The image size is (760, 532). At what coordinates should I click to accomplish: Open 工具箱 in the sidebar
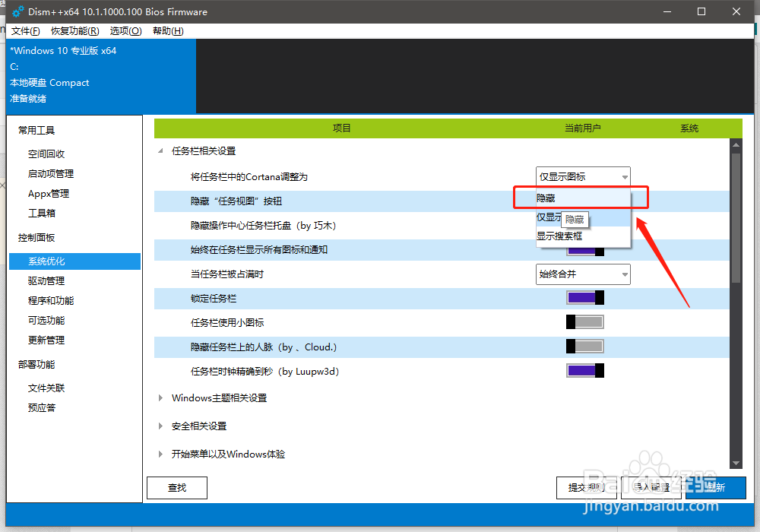pyautogui.click(x=42, y=214)
